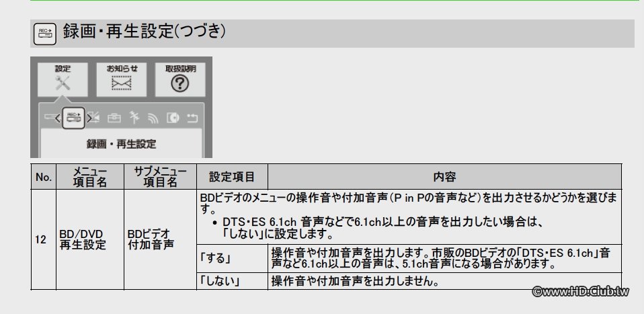
Task: Click the left arrow beside REC icon
Action: pos(58,119)
